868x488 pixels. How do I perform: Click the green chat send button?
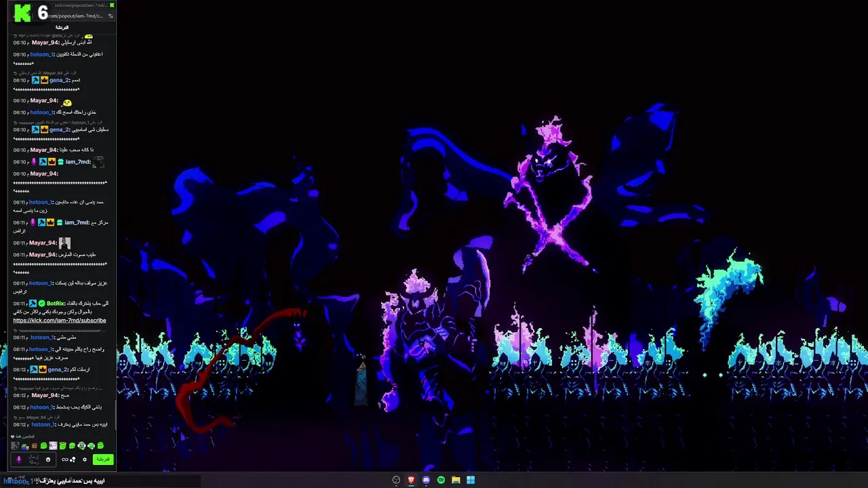(x=102, y=459)
